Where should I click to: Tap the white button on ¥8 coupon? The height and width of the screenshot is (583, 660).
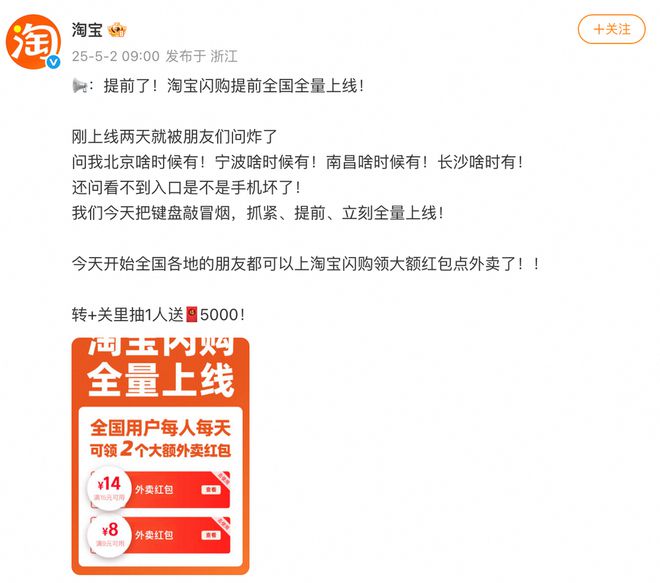211,535
